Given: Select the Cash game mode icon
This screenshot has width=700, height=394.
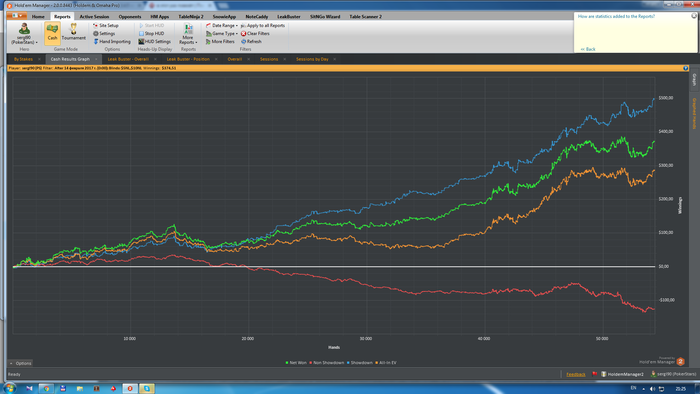Looking at the screenshot, I should [x=52, y=33].
